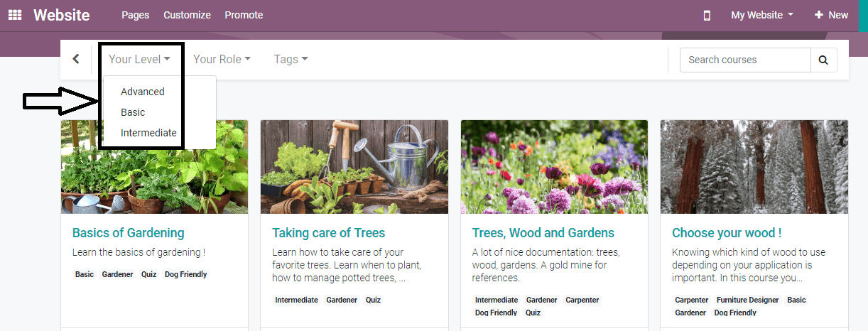Click Basic tag on Choose your wood
Viewport: 868px width, 331px height.
tap(796, 300)
